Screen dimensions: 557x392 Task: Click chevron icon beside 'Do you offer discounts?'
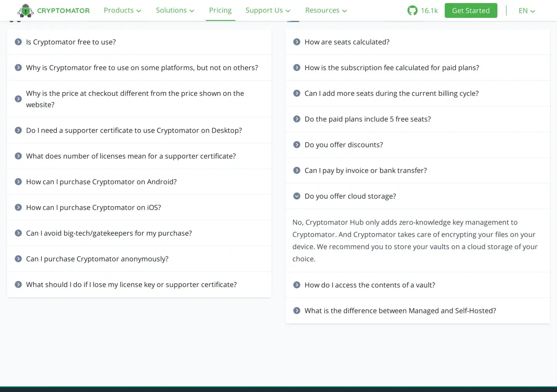click(297, 145)
